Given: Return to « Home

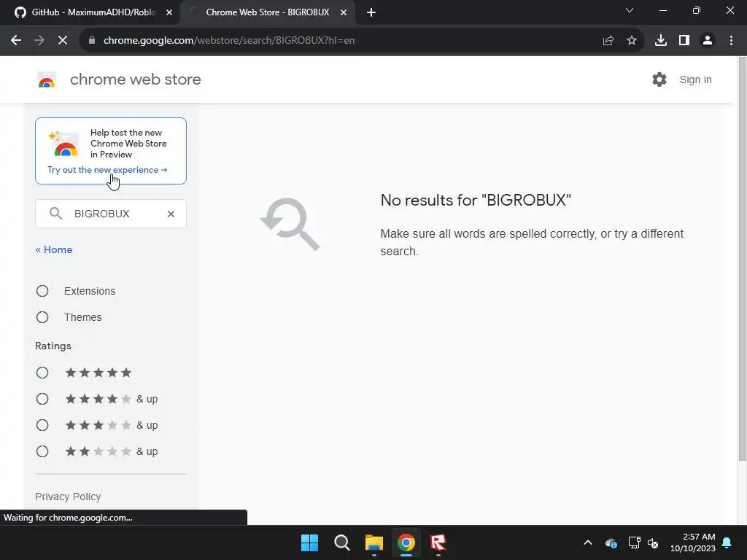Looking at the screenshot, I should point(54,249).
